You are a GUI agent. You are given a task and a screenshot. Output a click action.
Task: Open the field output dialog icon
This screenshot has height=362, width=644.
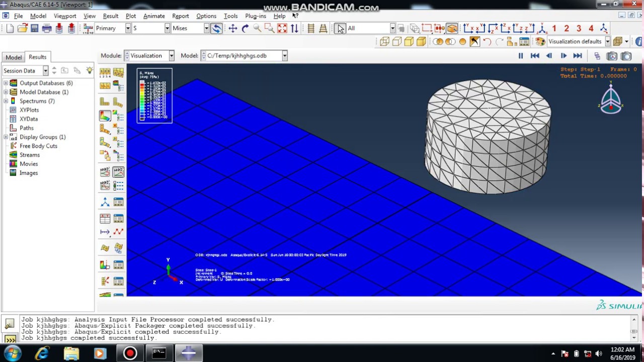click(x=88, y=29)
